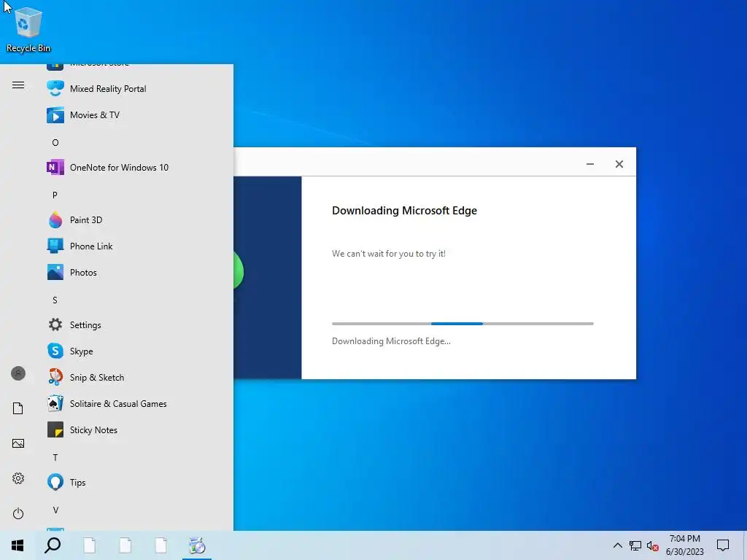
Task: Click the Edge download progress bar
Action: click(x=462, y=324)
